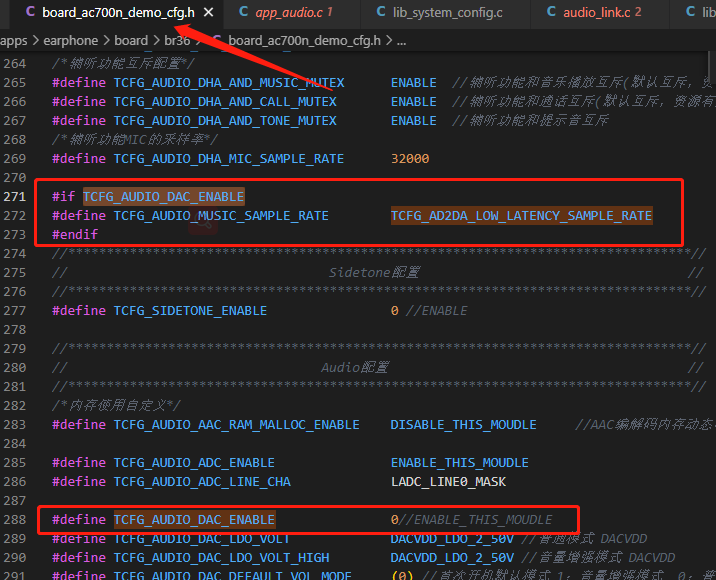The height and width of the screenshot is (580, 716).
Task: Click TCFG_AUDIO_DAC_ENABLE in the #if line
Action: (163, 197)
